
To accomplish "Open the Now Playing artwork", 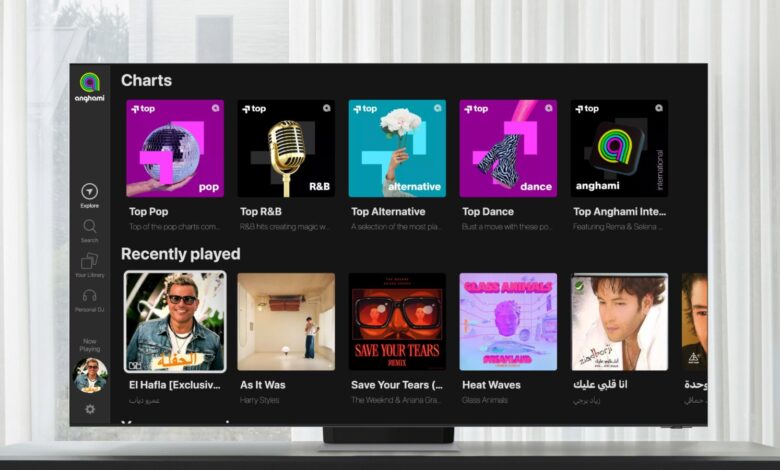I will coord(90,375).
